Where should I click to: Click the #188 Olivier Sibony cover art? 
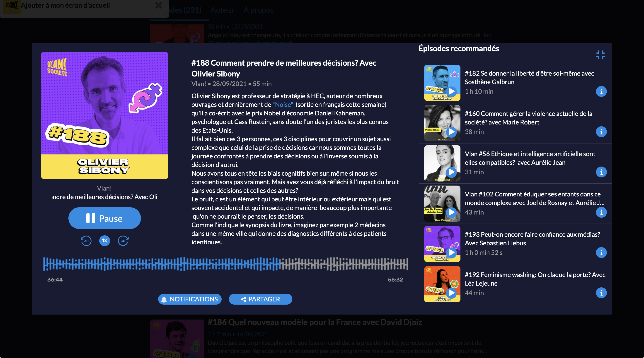click(x=104, y=115)
